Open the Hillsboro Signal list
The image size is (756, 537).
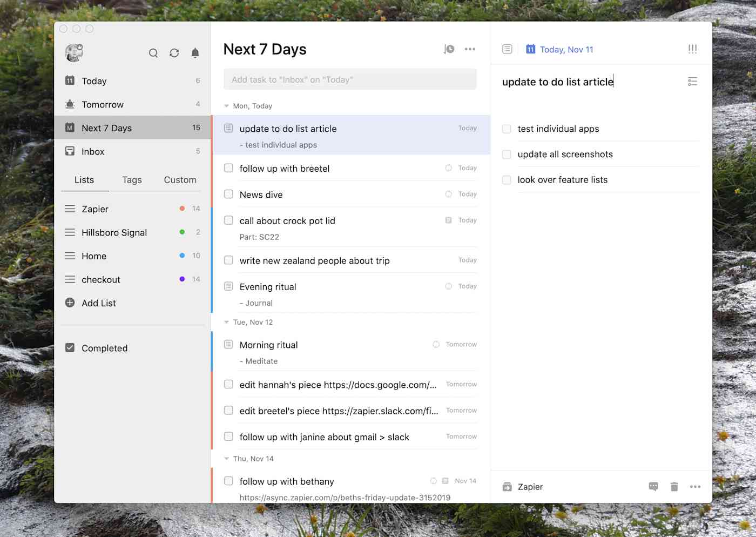tap(132, 232)
